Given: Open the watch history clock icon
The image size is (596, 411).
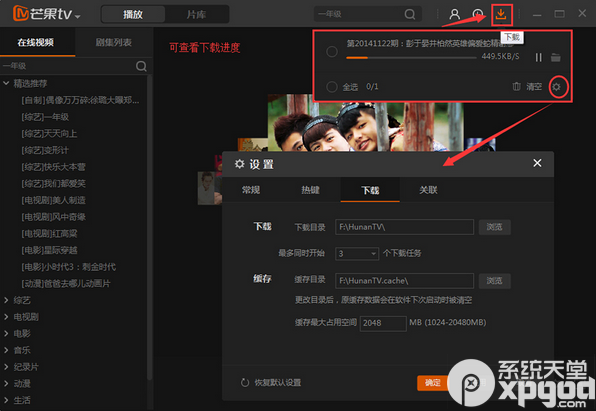Looking at the screenshot, I should tap(478, 14).
